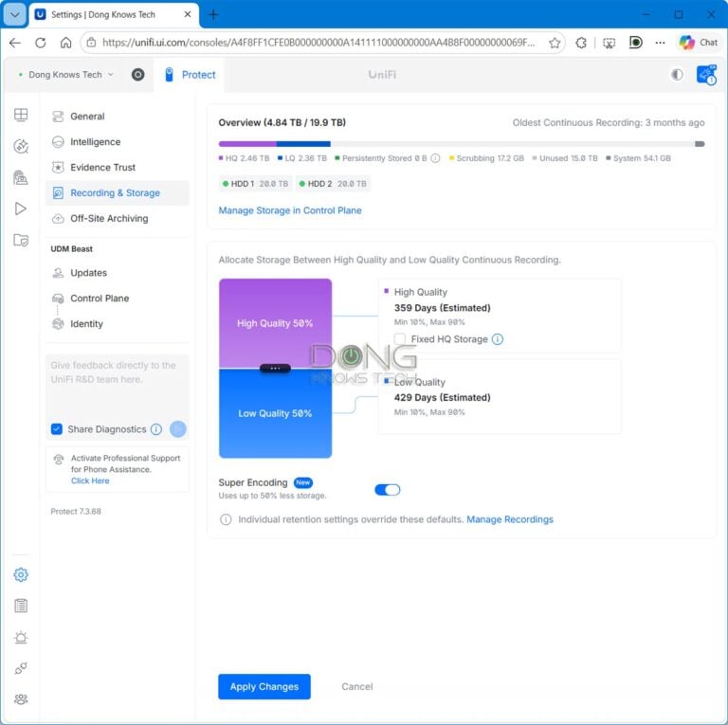
Task: Toggle the dark/light theme icon
Action: pyautogui.click(x=677, y=74)
